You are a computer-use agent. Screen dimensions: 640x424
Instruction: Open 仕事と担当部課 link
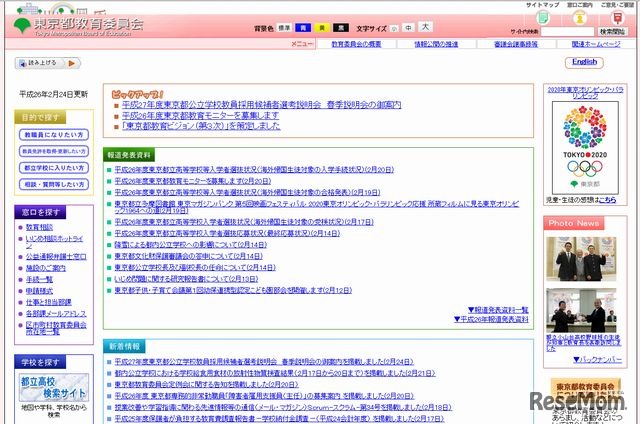[x=49, y=302]
